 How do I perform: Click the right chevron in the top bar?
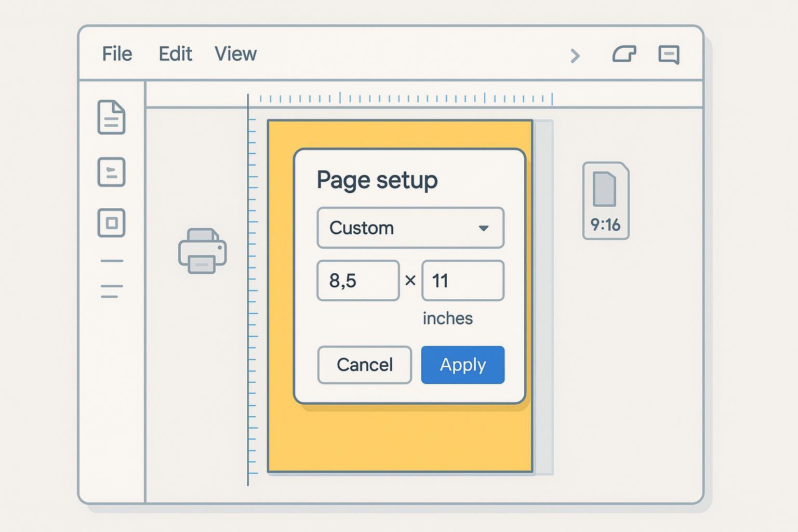pyautogui.click(x=575, y=56)
